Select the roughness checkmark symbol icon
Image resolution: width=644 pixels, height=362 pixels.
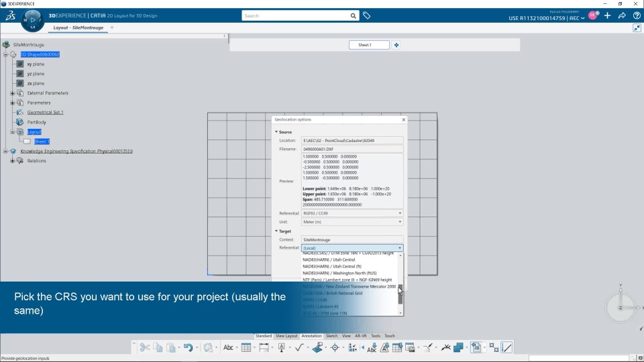click(299, 348)
